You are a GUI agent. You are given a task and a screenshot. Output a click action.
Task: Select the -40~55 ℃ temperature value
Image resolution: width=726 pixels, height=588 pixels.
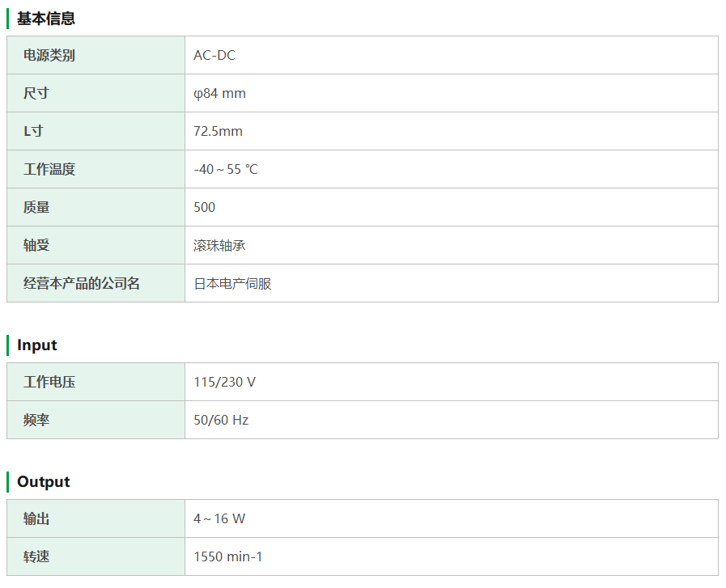[x=226, y=169]
